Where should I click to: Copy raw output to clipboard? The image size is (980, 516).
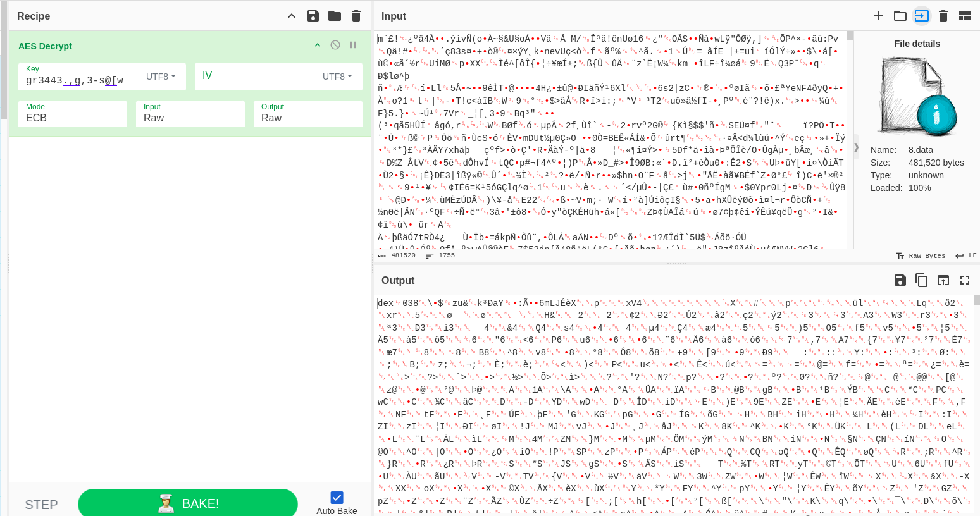[x=922, y=280]
